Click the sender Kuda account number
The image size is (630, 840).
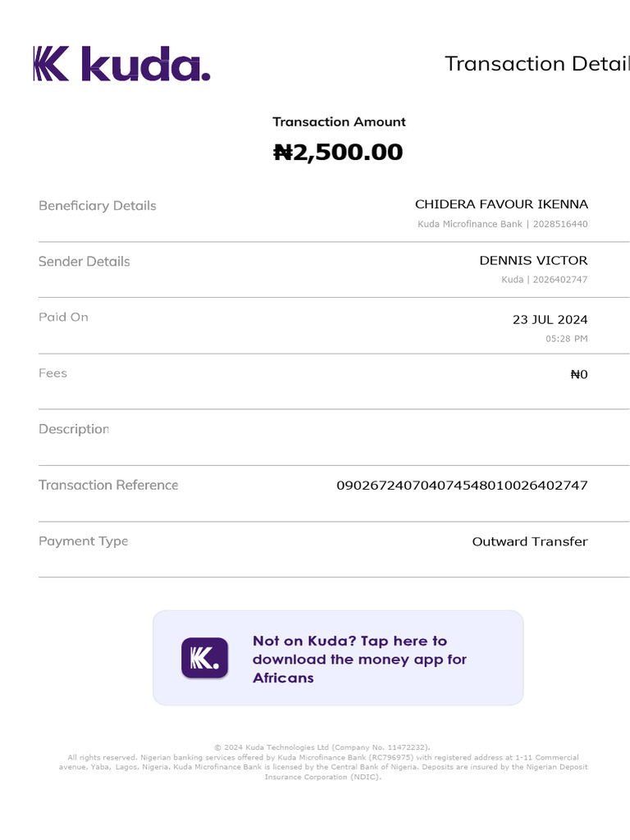[x=544, y=280]
